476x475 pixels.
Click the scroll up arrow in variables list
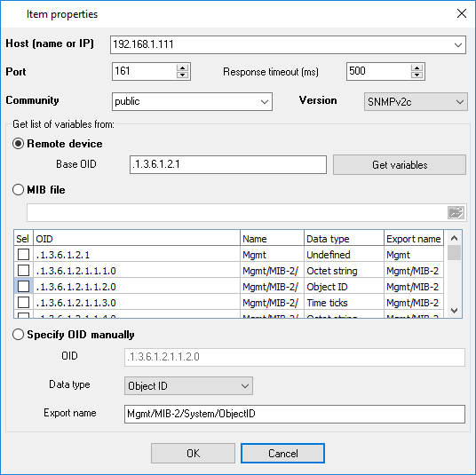(x=454, y=238)
